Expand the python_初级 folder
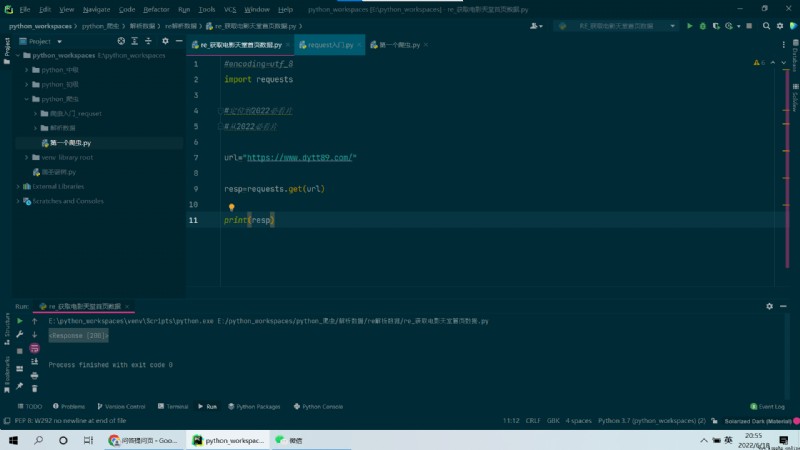The height and width of the screenshot is (450, 800). [x=27, y=84]
